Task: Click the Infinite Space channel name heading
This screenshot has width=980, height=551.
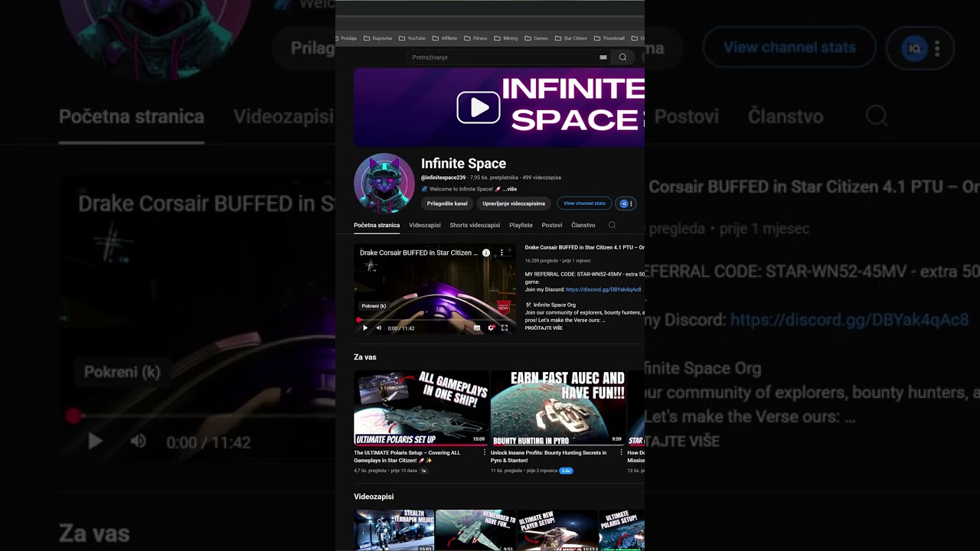Action: click(x=463, y=163)
